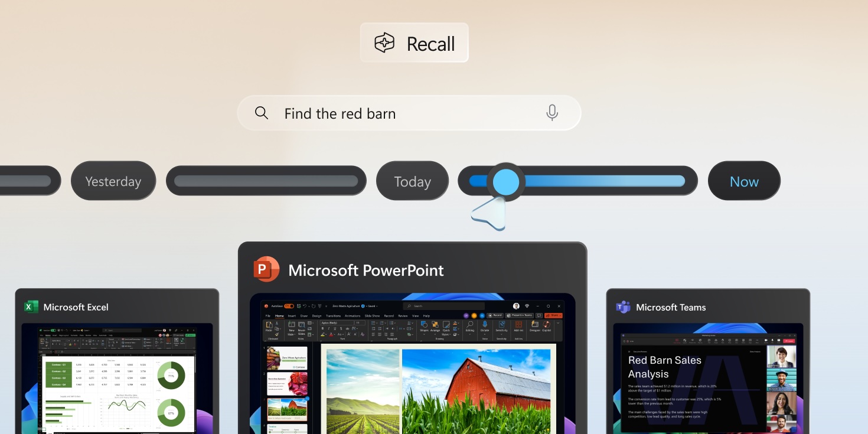868x434 pixels.
Task: Jump to the Now timeline button
Action: (x=744, y=181)
